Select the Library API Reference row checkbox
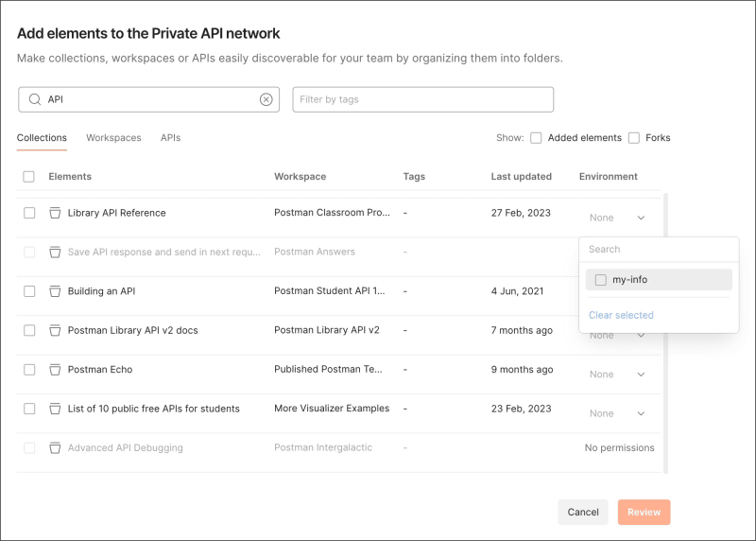The image size is (756, 541). 29,213
